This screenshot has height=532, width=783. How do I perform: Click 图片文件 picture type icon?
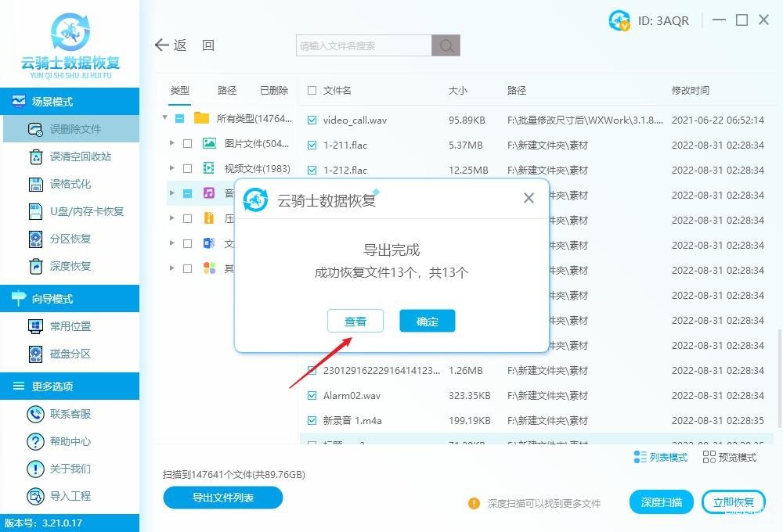(209, 144)
